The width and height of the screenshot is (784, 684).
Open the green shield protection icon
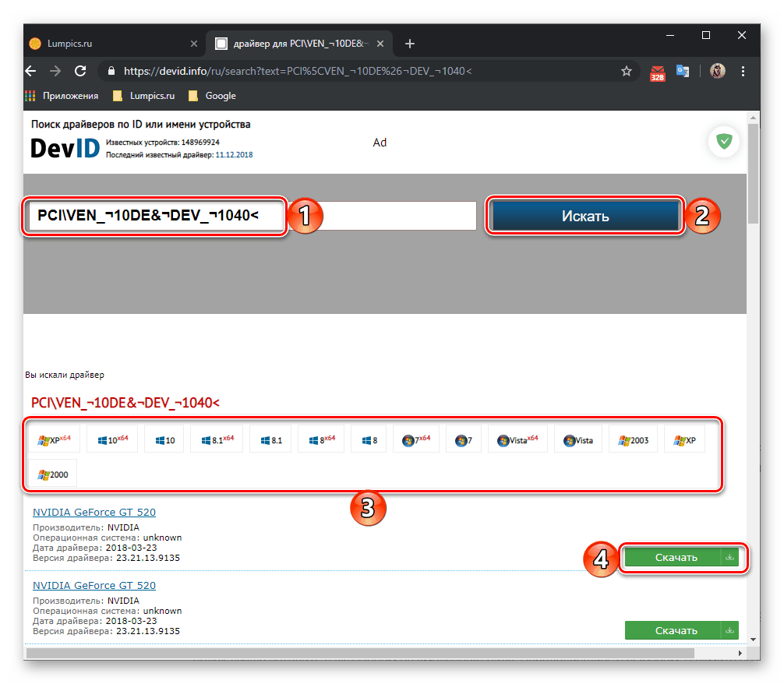point(723,142)
